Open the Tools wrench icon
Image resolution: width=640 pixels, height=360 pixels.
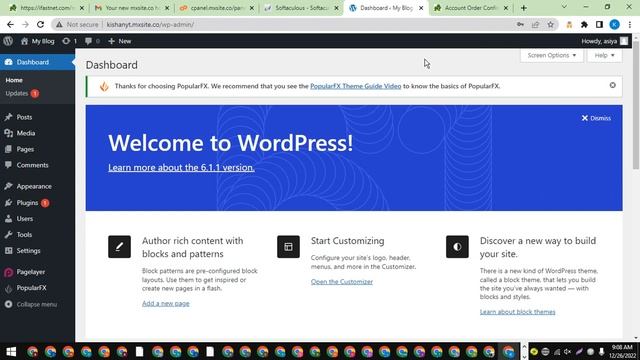pos(9,234)
